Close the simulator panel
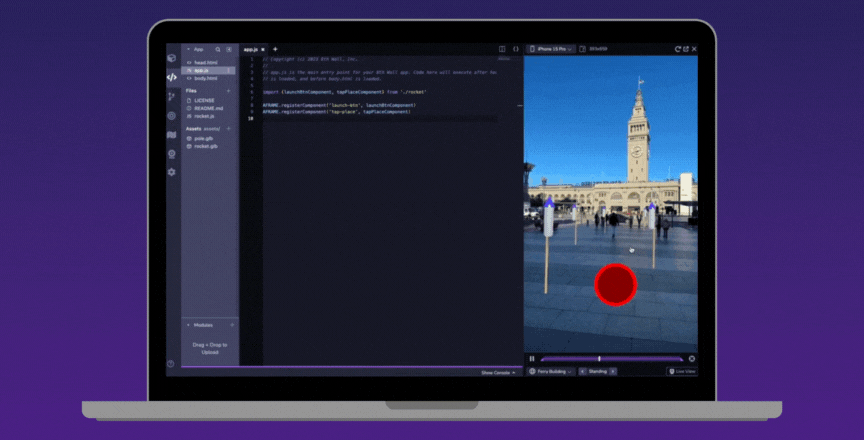 694,49
